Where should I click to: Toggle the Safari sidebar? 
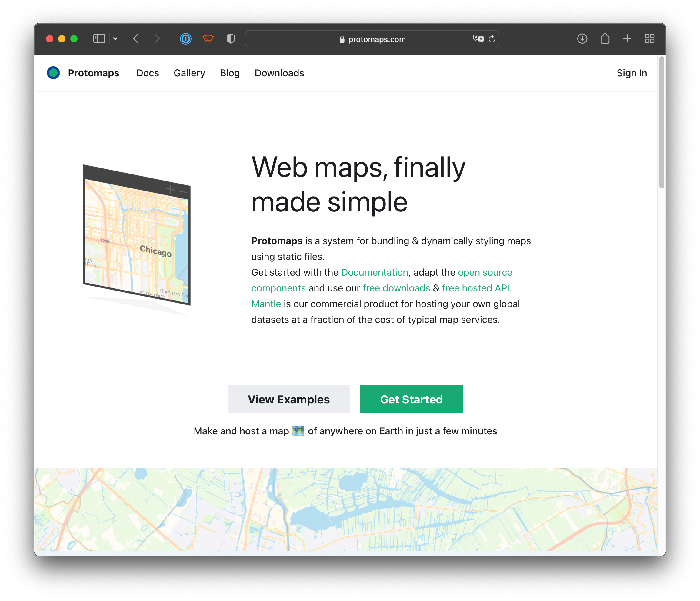click(x=99, y=38)
